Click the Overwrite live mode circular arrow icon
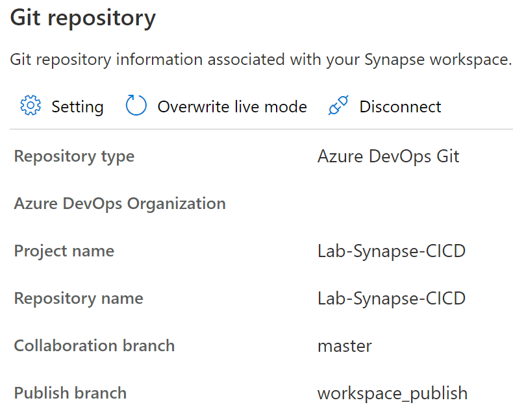513x420 pixels. coord(136,106)
